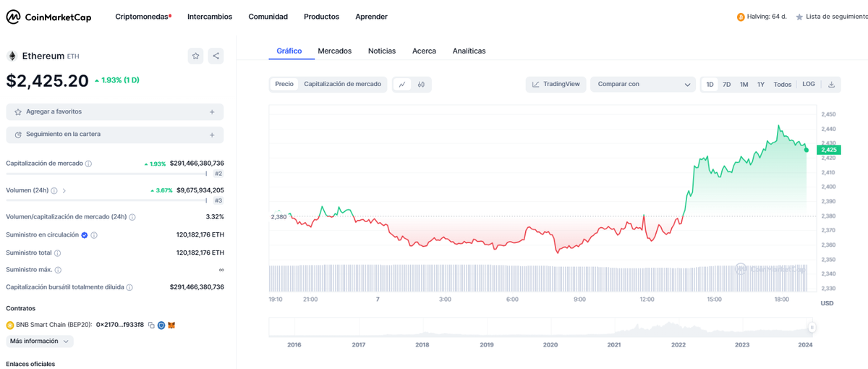Select the line chart view icon
Image resolution: width=868 pixels, height=369 pixels.
pyautogui.click(x=402, y=85)
